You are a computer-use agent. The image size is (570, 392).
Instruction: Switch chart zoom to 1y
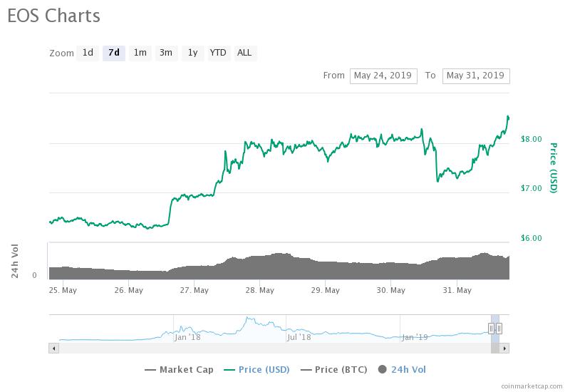192,53
